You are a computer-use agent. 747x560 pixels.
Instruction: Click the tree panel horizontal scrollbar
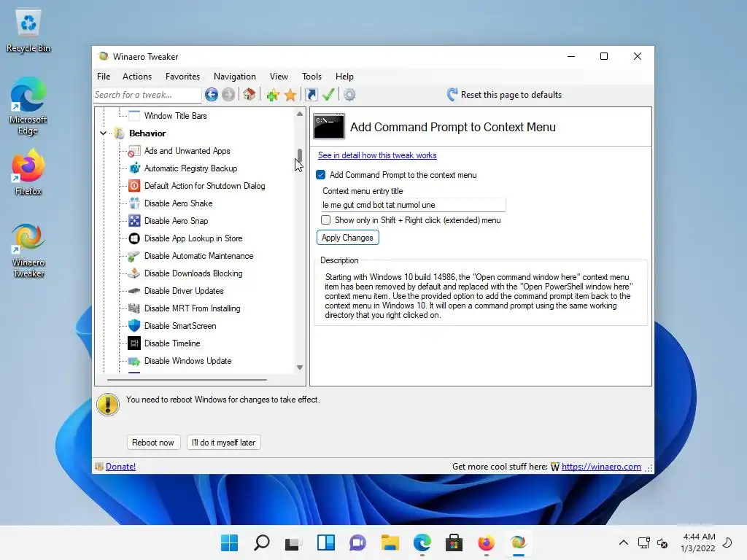click(x=187, y=380)
